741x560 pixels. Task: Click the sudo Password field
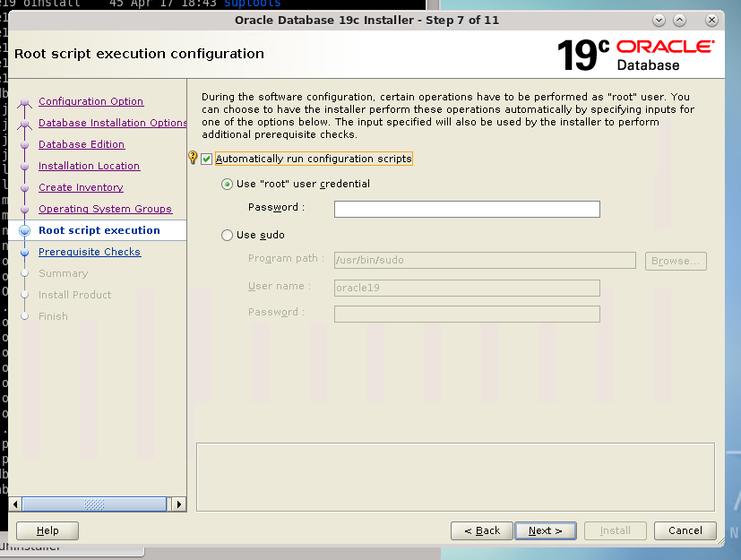467,314
